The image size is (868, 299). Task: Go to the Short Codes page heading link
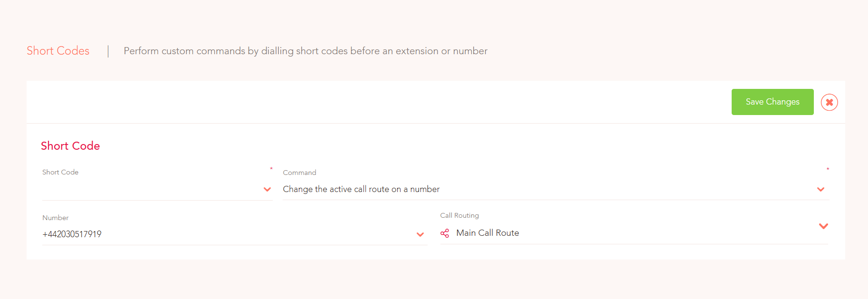[x=58, y=51]
